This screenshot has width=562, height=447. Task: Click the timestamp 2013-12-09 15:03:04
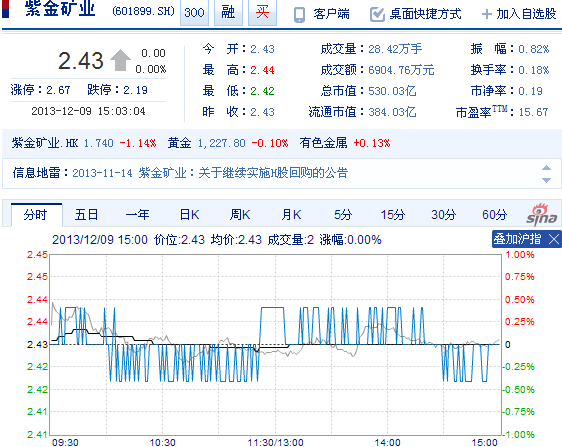[x=88, y=111]
